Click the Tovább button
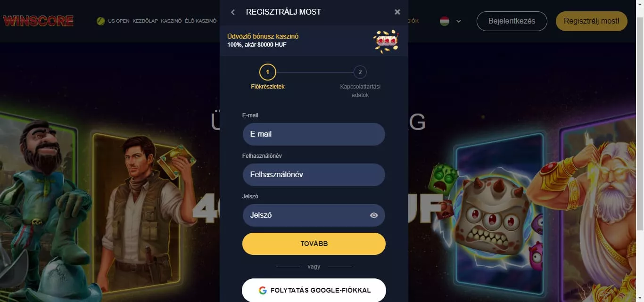This screenshot has height=302, width=644. pyautogui.click(x=314, y=244)
